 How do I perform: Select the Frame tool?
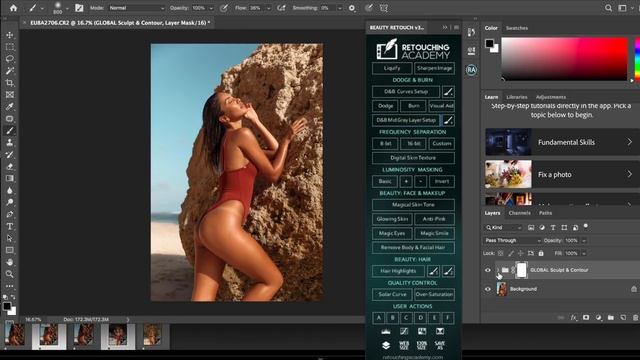pos(10,95)
